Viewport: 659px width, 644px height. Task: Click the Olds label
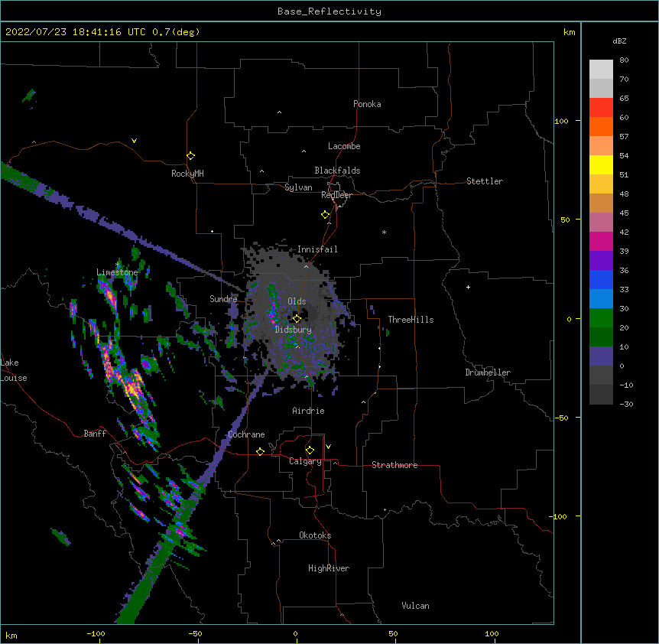click(297, 301)
